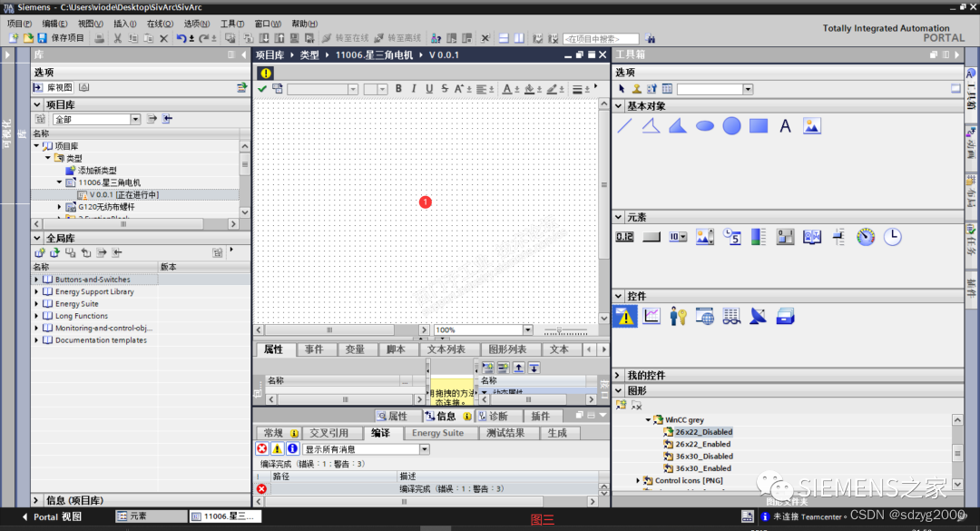Click the Undo toolbar icon
Image resolution: width=980 pixels, height=531 pixels.
pyautogui.click(x=181, y=38)
